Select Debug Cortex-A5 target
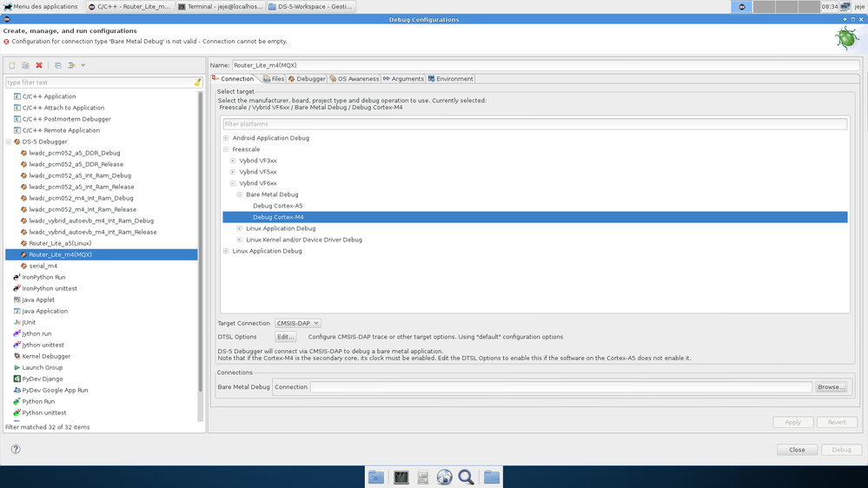 277,206
